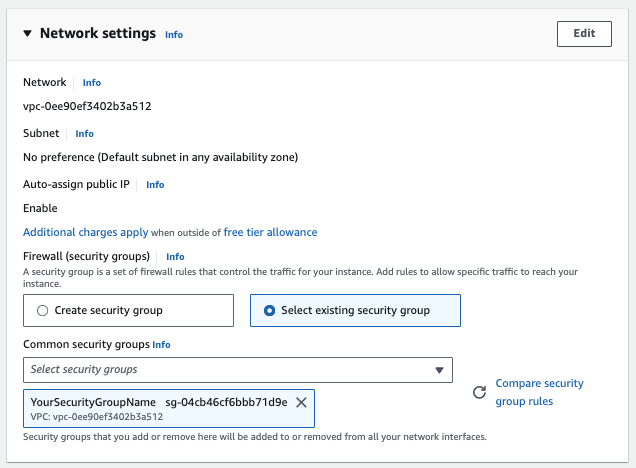
Task: Open Info for Firewall (security groups)
Action: pos(175,257)
